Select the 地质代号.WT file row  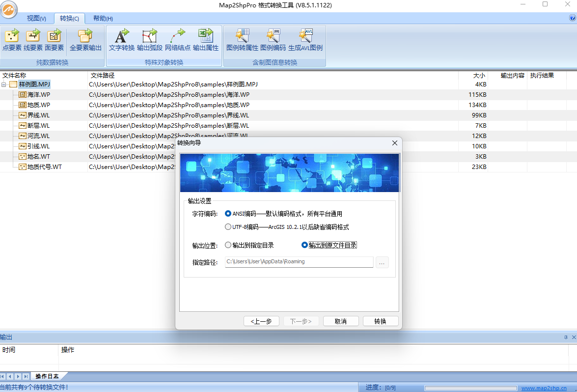[x=289, y=167]
